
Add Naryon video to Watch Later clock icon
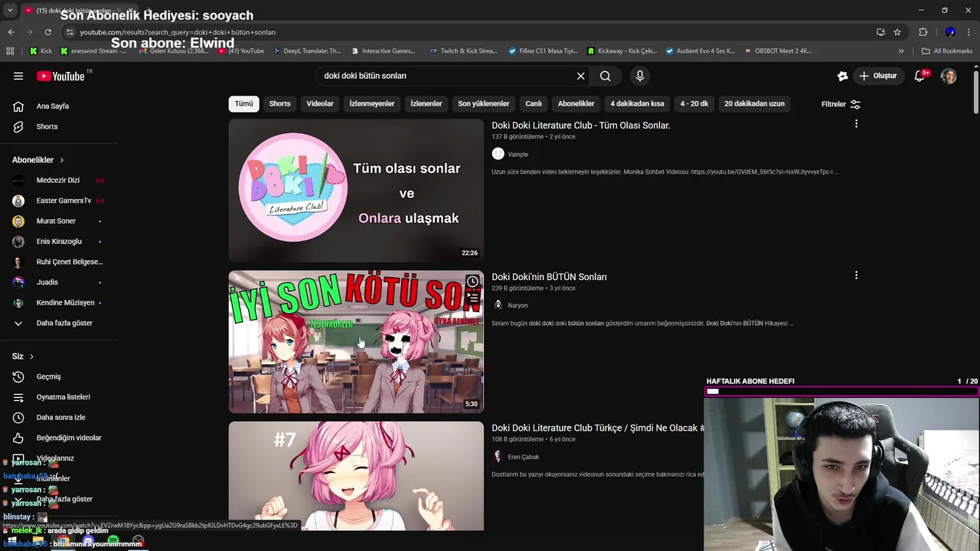(472, 282)
